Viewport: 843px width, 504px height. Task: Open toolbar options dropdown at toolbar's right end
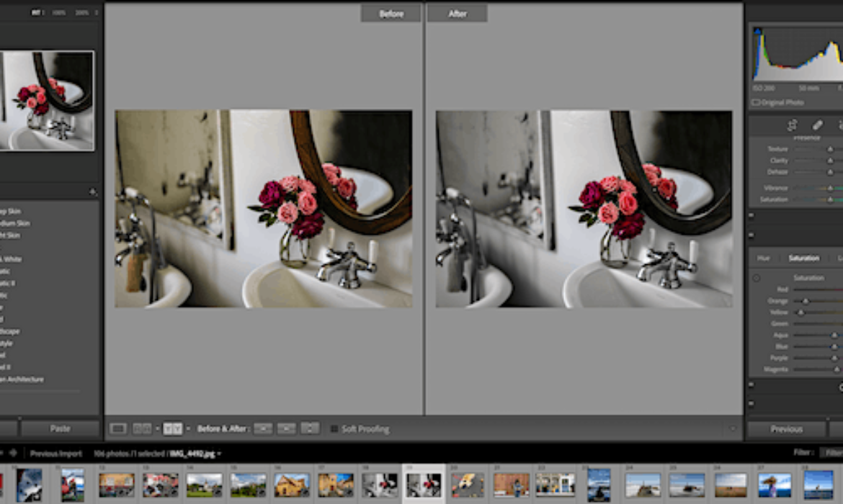pyautogui.click(x=732, y=429)
